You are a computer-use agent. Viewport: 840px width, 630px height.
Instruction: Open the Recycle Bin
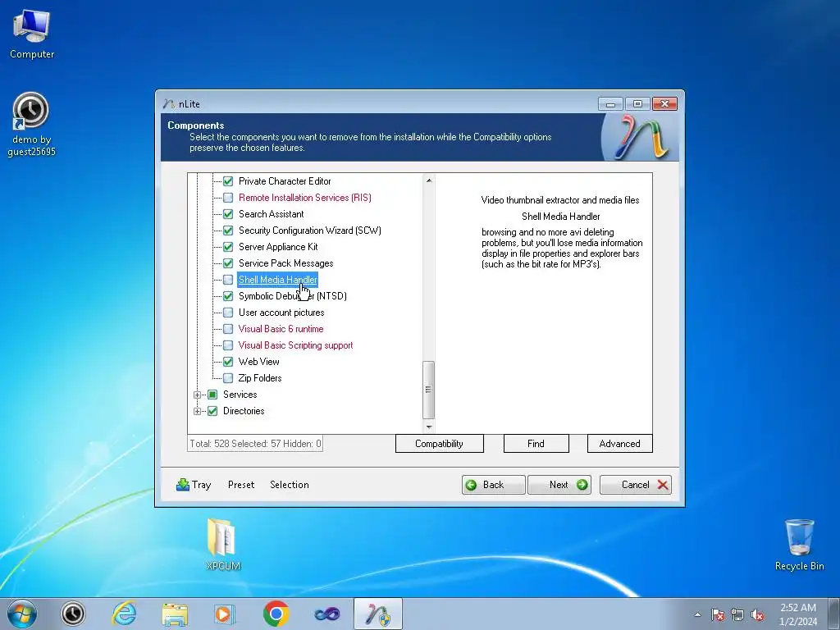tap(799, 544)
